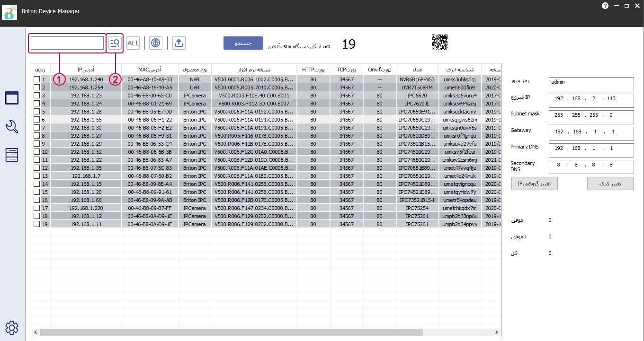Open the settings gear icon
Image resolution: width=644 pixels, height=341 pixels.
point(12,327)
